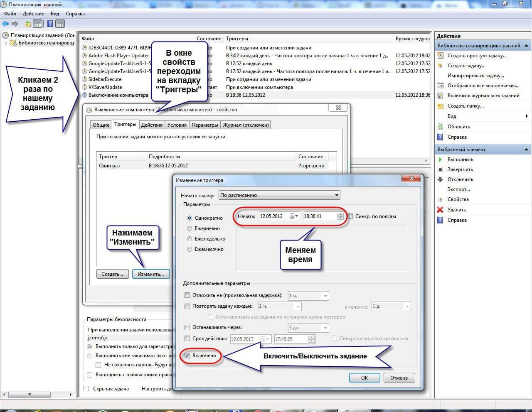Image resolution: width=532 pixels, height=412 pixels.
Task: Expand the 'Вид' submenu arrow in the actions pane
Action: click(527, 116)
